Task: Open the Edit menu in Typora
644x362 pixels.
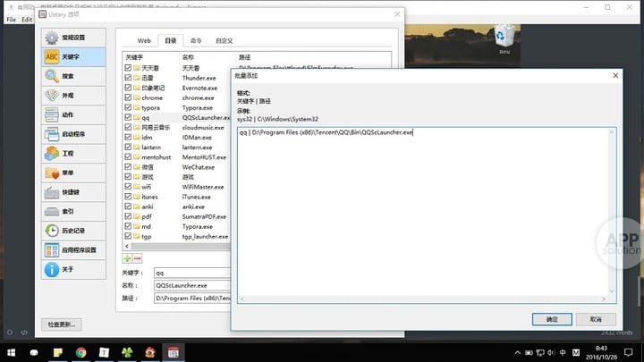Action: point(27,20)
